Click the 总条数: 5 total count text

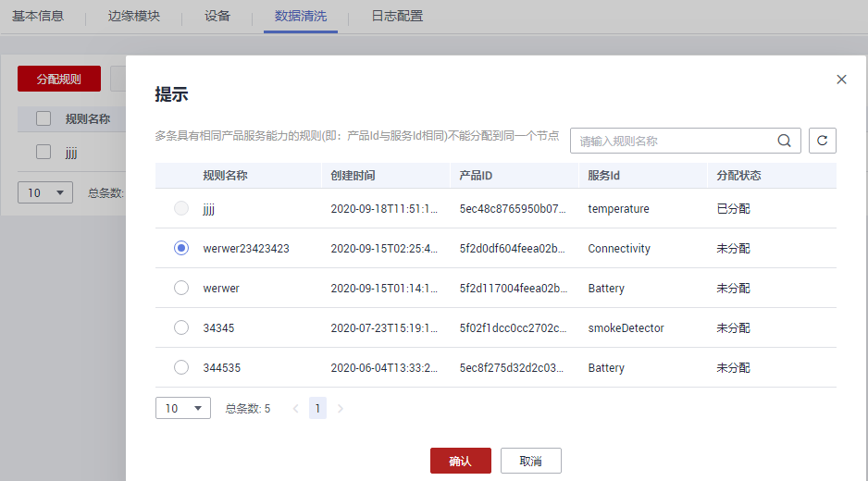pyautogui.click(x=248, y=409)
